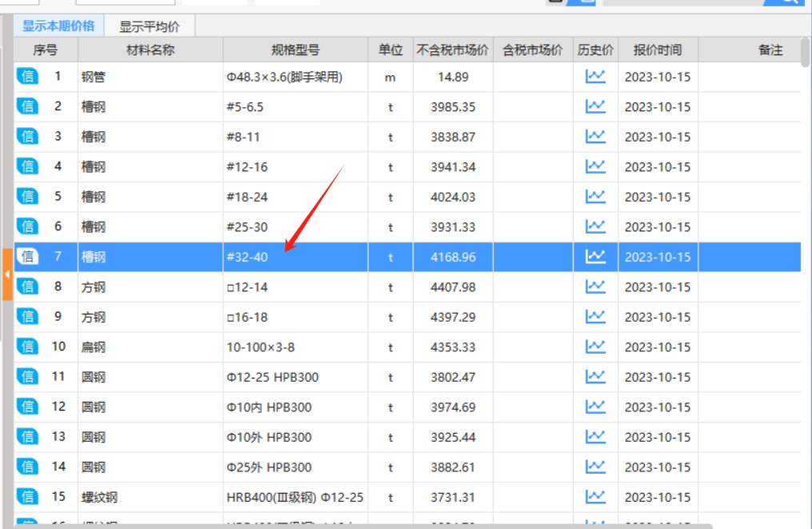Sort by 材料名称 column header
This screenshot has height=529, width=812.
coord(150,50)
